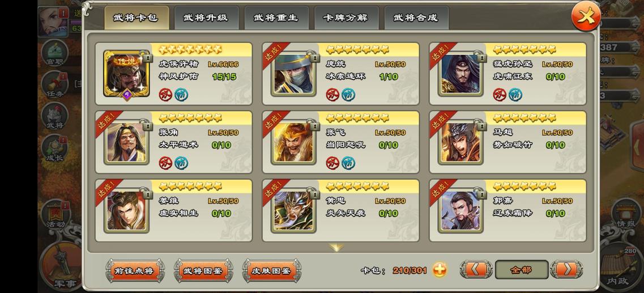Click the 前往点将 button
This screenshot has width=644, height=293.
pos(135,271)
